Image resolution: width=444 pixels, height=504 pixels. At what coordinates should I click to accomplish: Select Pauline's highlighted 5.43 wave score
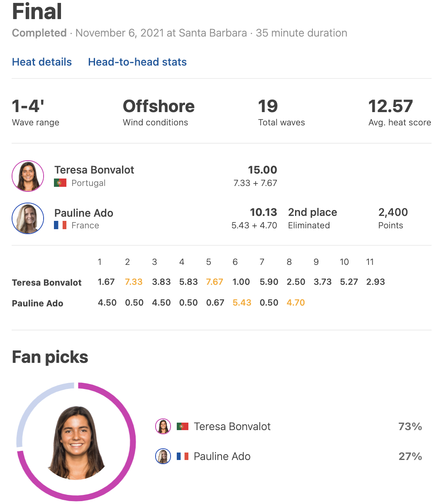point(242,303)
